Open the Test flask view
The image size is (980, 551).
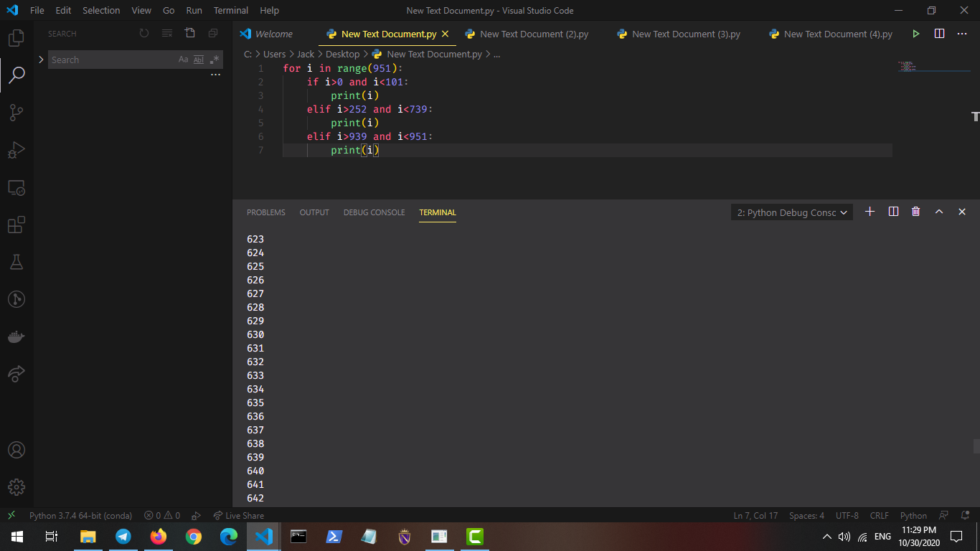pos(17,262)
